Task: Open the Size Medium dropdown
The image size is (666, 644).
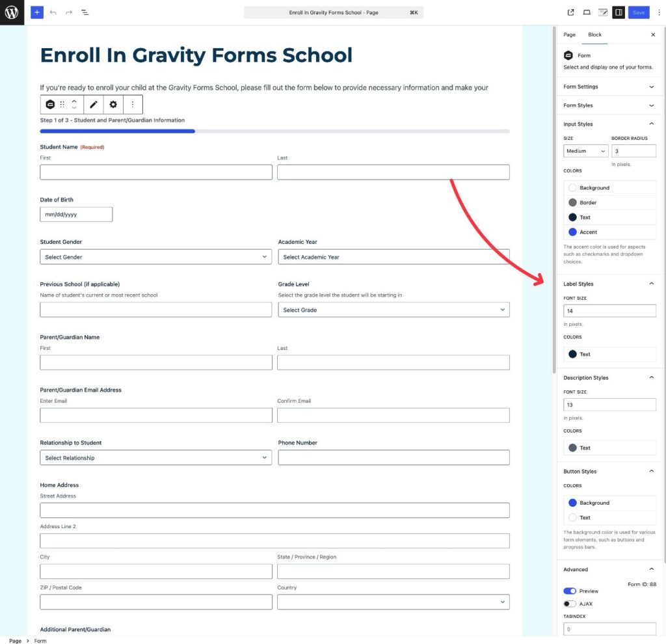Action: pyautogui.click(x=586, y=151)
